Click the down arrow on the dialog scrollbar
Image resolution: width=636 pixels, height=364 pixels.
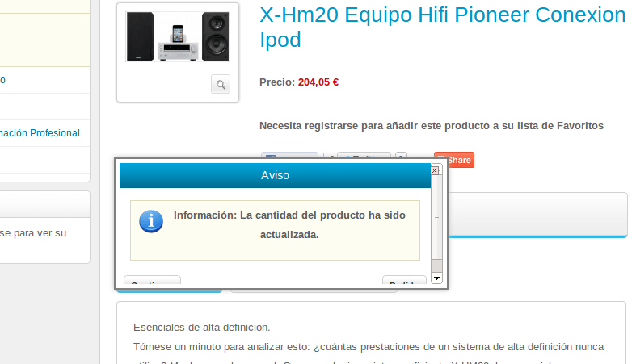[436, 278]
